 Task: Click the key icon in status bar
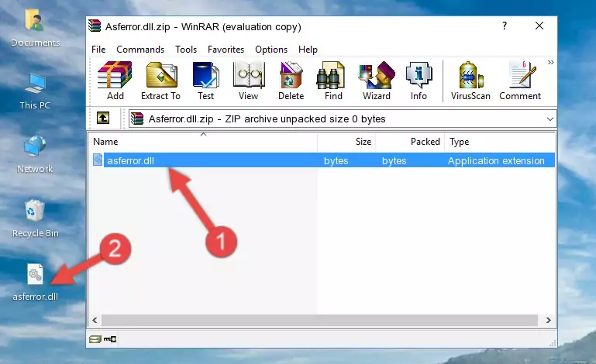point(110,339)
